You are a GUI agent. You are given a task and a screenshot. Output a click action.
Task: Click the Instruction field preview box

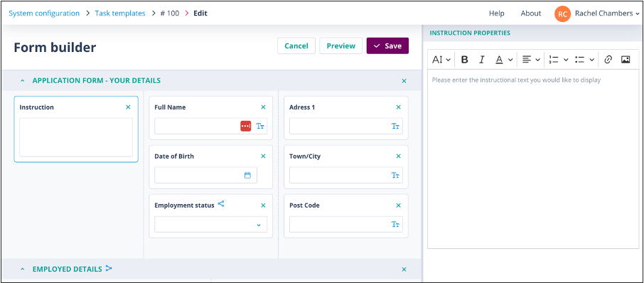[x=76, y=137]
